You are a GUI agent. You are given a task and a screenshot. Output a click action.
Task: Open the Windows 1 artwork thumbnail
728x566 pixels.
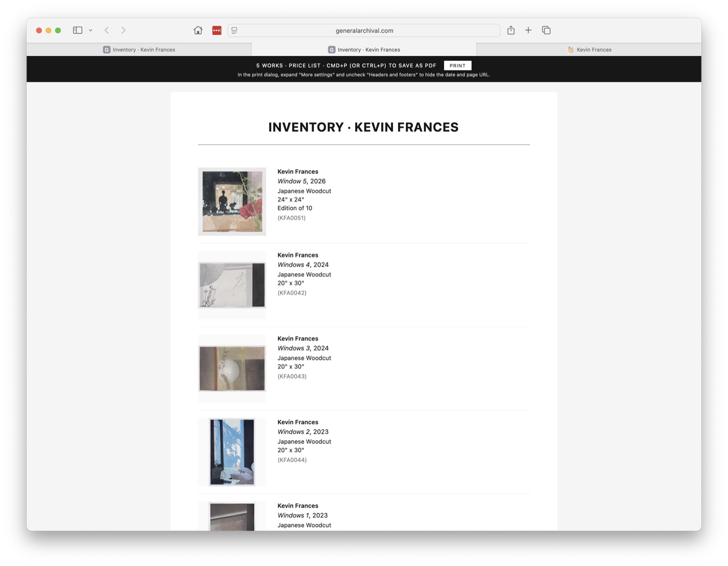[x=232, y=516]
